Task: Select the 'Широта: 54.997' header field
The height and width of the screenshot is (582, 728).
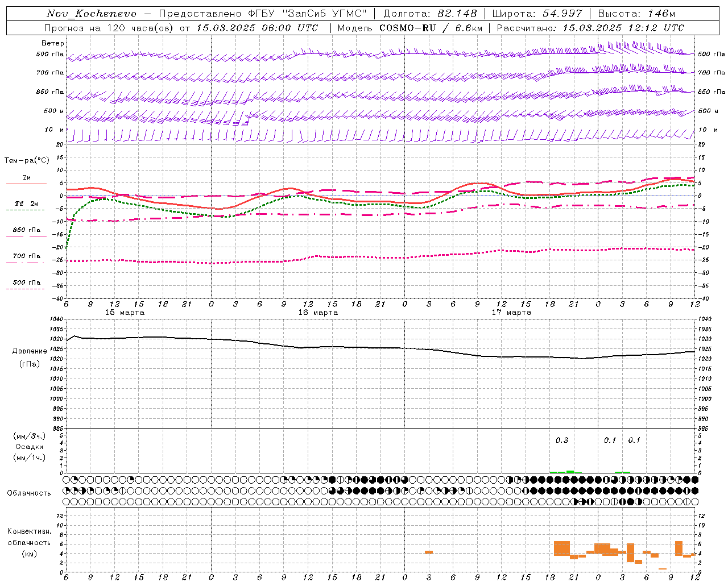Action: click(x=537, y=14)
